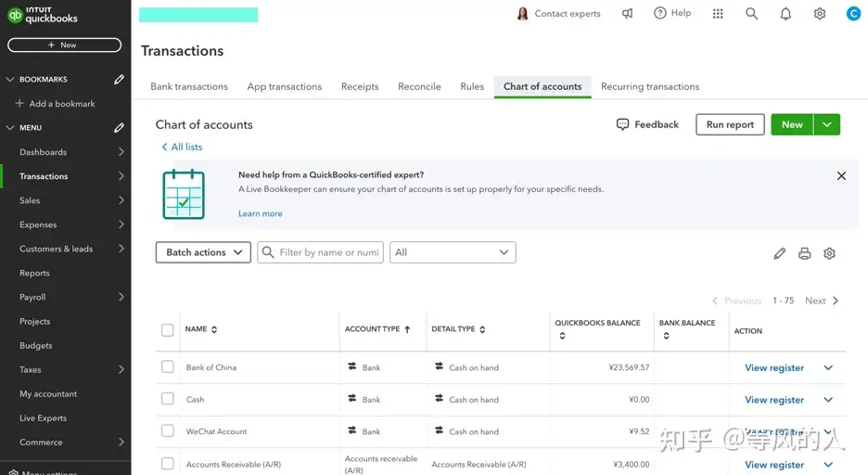The height and width of the screenshot is (475, 868).
Task: Sort by Account Type arrow
Action: pos(407,329)
